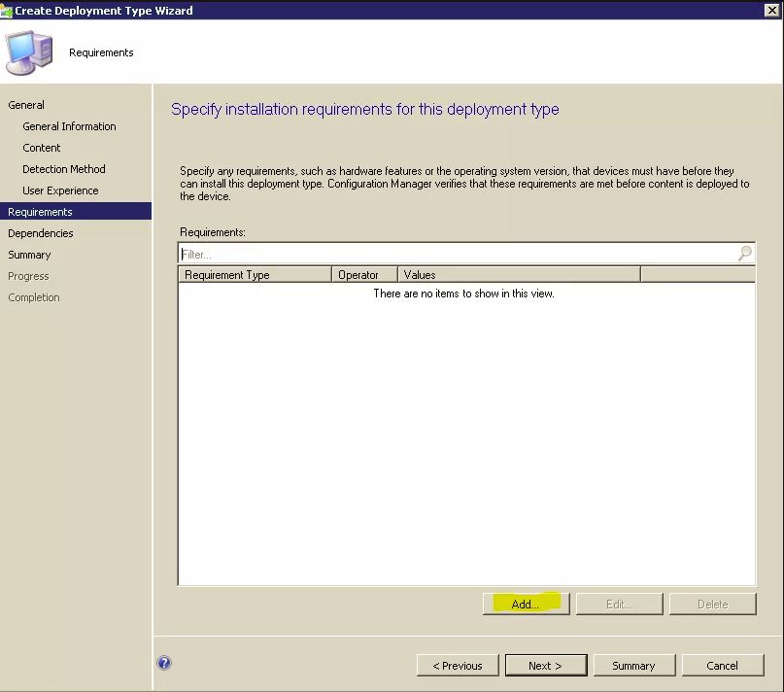The image size is (784, 692).
Task: Go to General Information step
Action: click(69, 126)
